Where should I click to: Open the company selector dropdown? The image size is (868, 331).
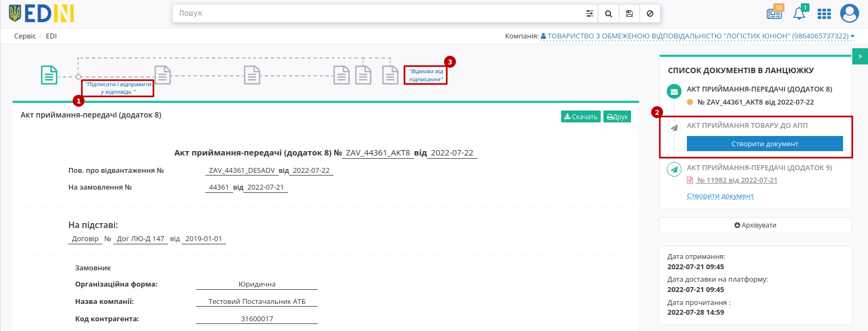point(697,36)
